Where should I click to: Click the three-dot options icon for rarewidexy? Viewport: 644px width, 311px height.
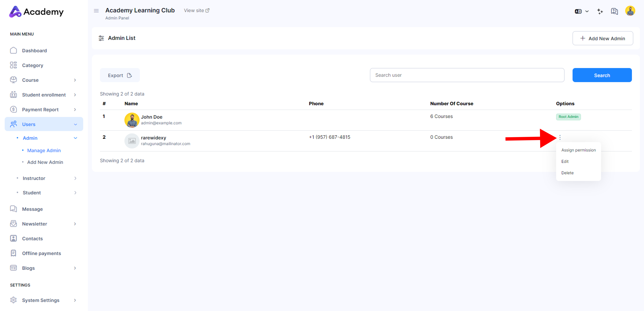coord(560,137)
